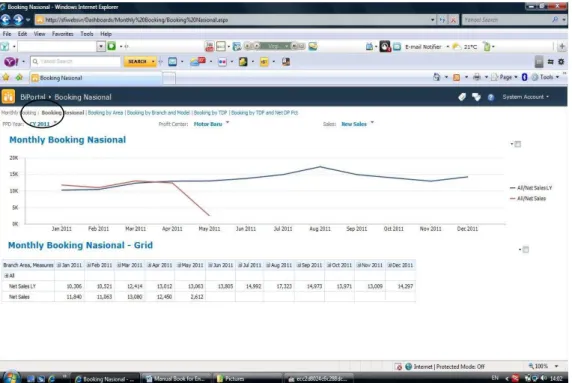Screen dimensions: 572x383
Task: Click the Yahoo weather and news icon
Action: 198,62
